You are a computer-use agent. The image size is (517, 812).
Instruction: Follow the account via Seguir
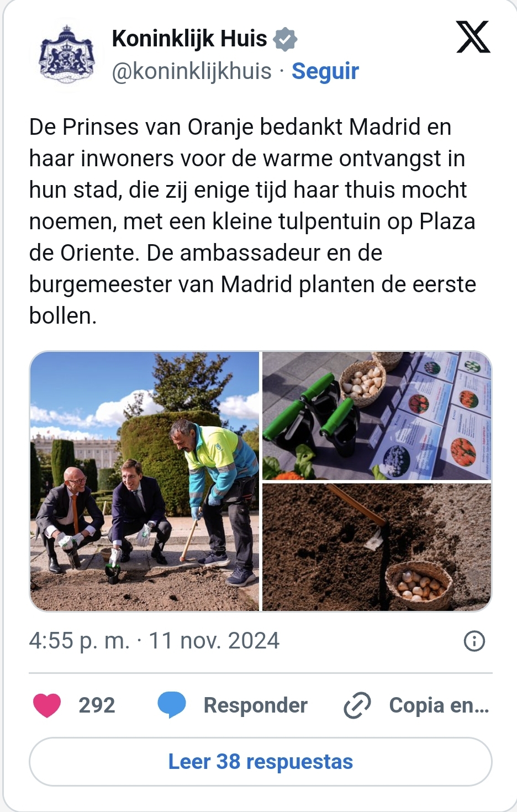pos(325,71)
